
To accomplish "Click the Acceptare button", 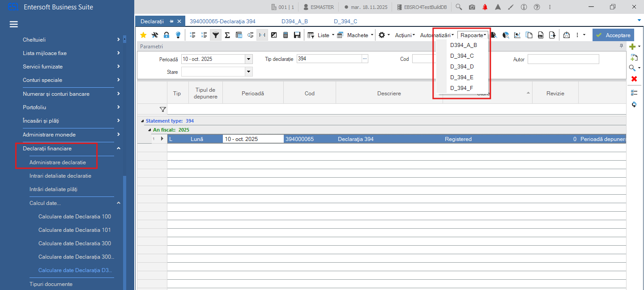I will (x=613, y=35).
